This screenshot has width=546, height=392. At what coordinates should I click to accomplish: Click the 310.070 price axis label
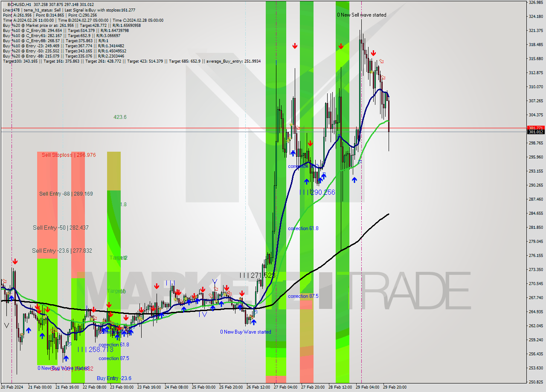pyautogui.click(x=536, y=87)
